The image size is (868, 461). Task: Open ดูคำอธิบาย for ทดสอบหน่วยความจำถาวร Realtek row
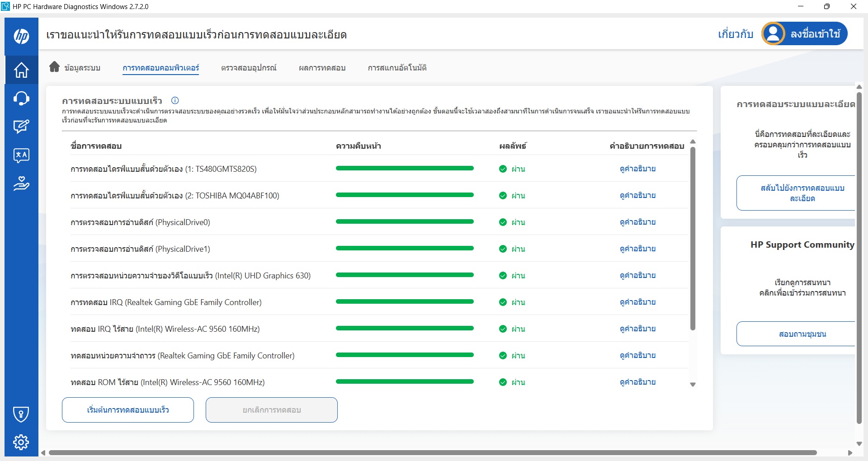(637, 355)
